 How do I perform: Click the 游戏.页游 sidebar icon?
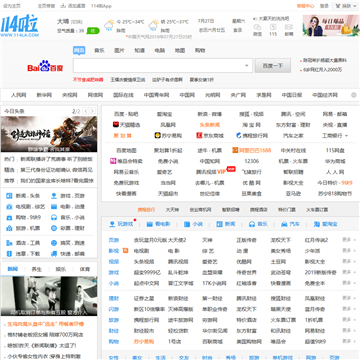click(54, 196)
